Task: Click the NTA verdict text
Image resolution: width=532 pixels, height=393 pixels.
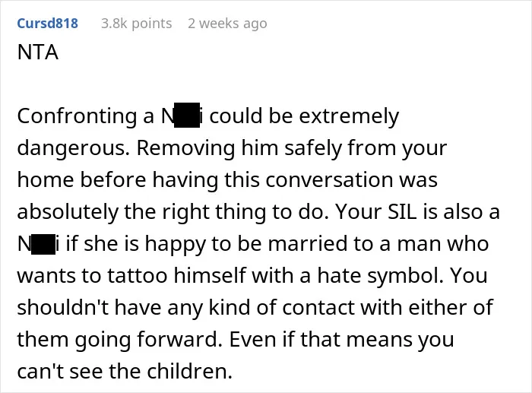Action: tap(38, 52)
